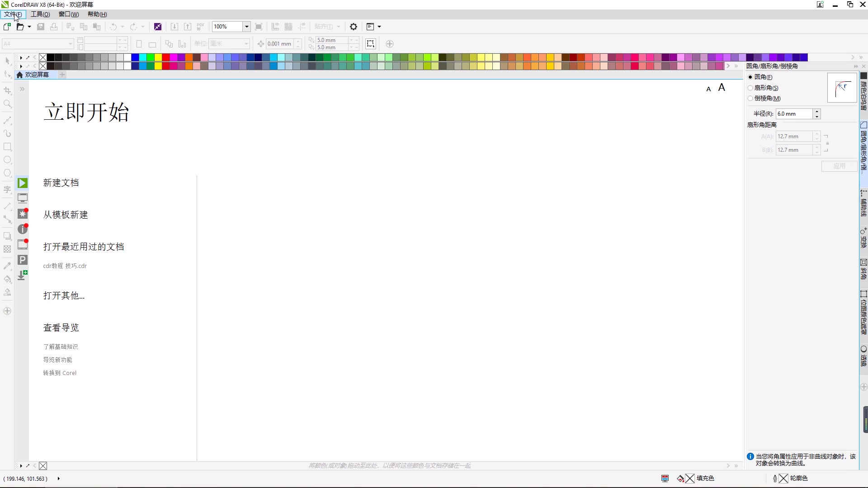This screenshot has width=868, height=488.
Task: Open the 工具 menu
Action: pos(40,14)
